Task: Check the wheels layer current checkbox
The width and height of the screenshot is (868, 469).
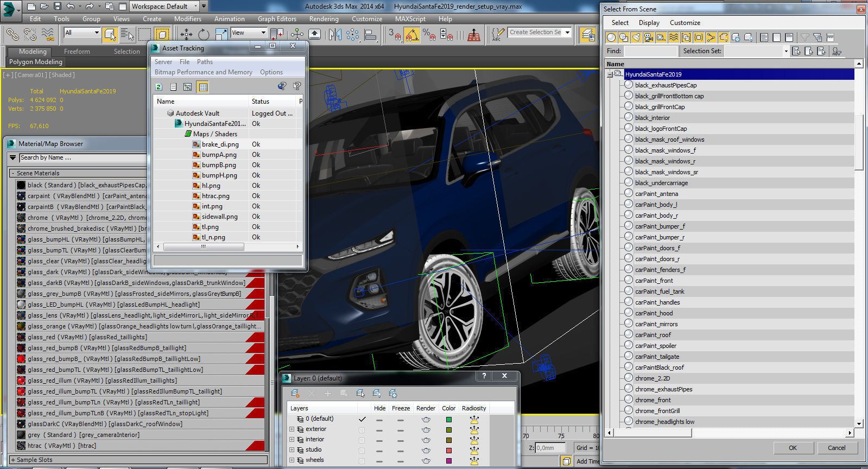Action: tap(362, 460)
